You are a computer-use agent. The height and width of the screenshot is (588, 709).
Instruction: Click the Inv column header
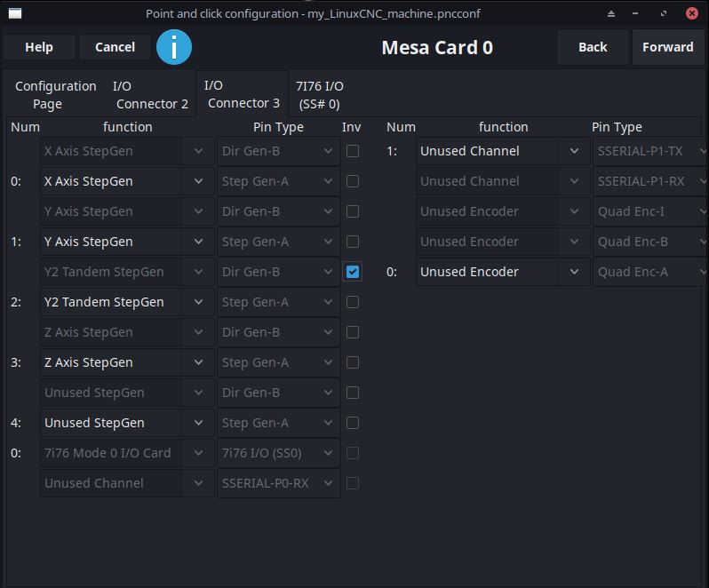351,127
